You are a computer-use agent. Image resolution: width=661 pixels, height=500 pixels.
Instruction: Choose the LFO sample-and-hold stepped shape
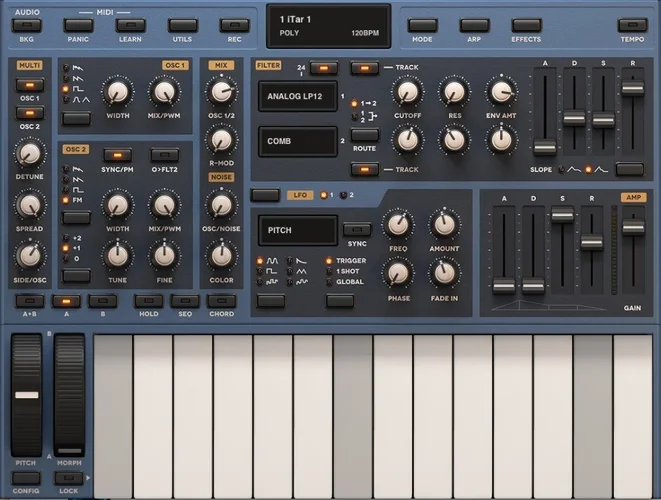(x=272, y=282)
